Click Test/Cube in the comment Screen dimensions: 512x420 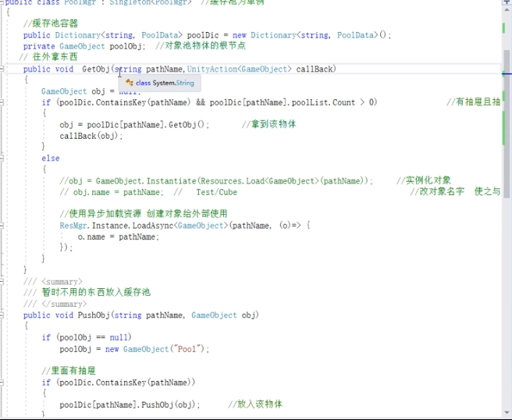point(216,192)
